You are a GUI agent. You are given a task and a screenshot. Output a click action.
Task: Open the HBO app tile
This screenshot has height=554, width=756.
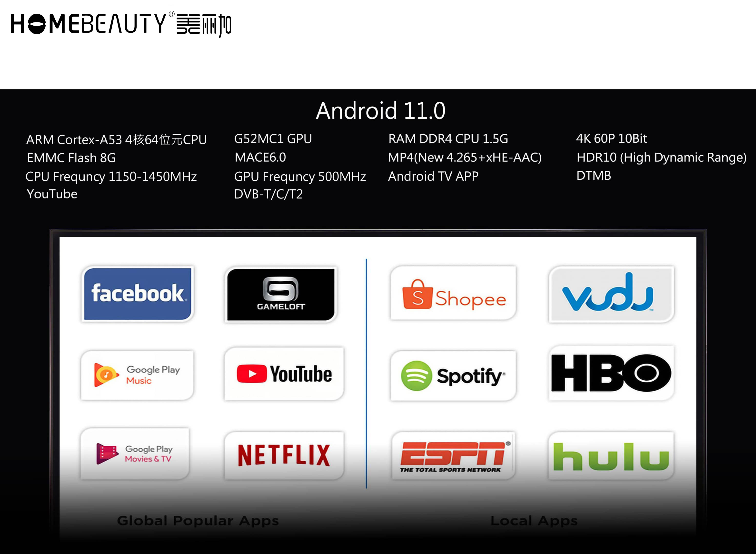pos(611,373)
